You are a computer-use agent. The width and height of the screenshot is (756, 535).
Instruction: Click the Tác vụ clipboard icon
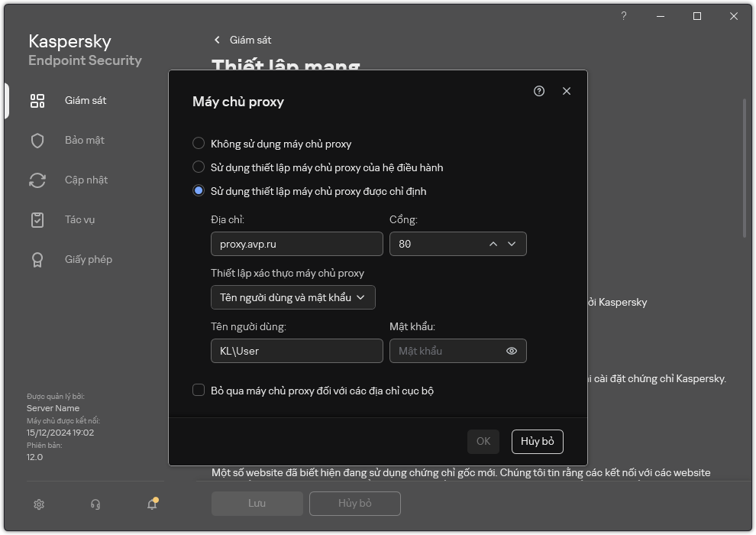click(x=37, y=219)
